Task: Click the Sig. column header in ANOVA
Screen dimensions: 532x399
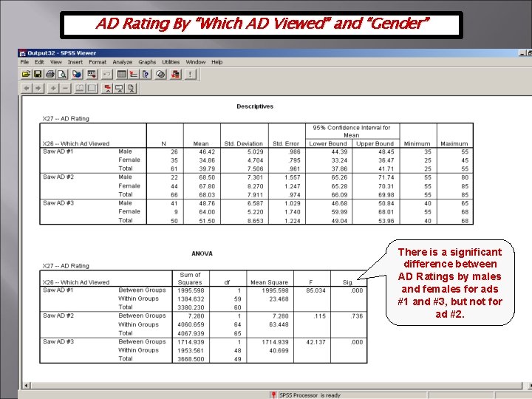Action: [x=348, y=282]
